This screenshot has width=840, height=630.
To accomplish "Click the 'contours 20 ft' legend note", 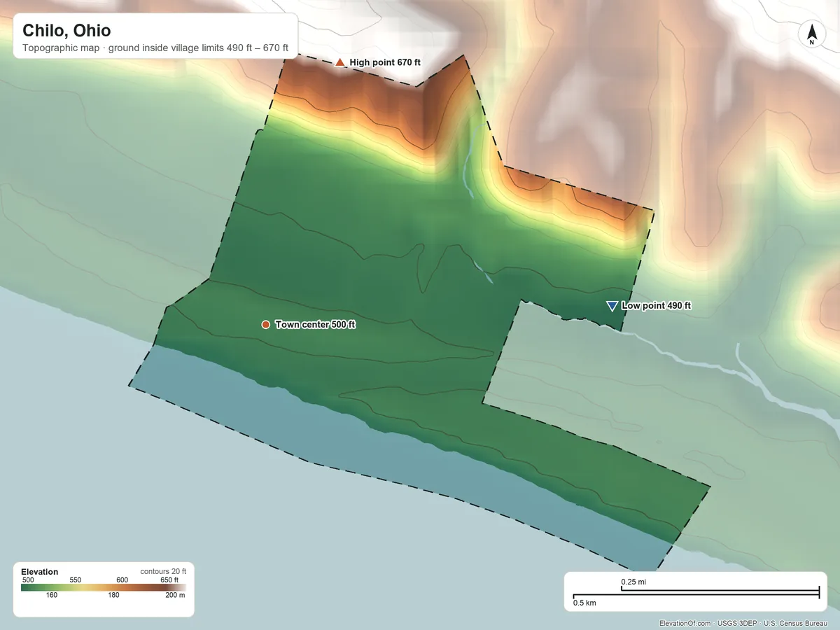I will 163,572.
